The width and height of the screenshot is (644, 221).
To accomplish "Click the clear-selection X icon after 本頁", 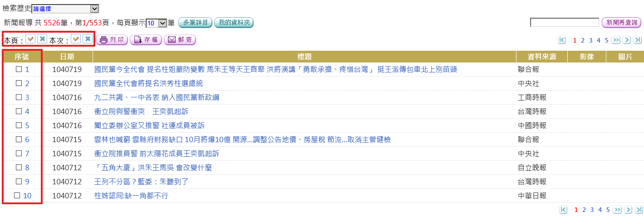I will pyautogui.click(x=42, y=39).
